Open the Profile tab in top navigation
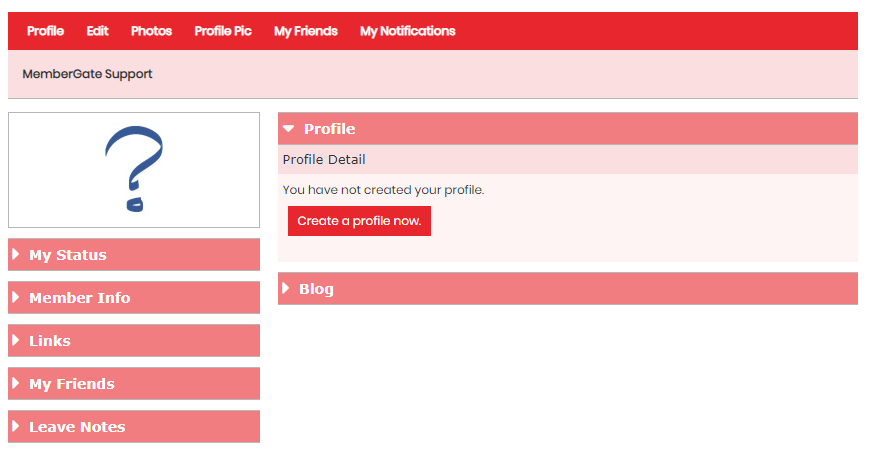The width and height of the screenshot is (870, 450). click(45, 31)
